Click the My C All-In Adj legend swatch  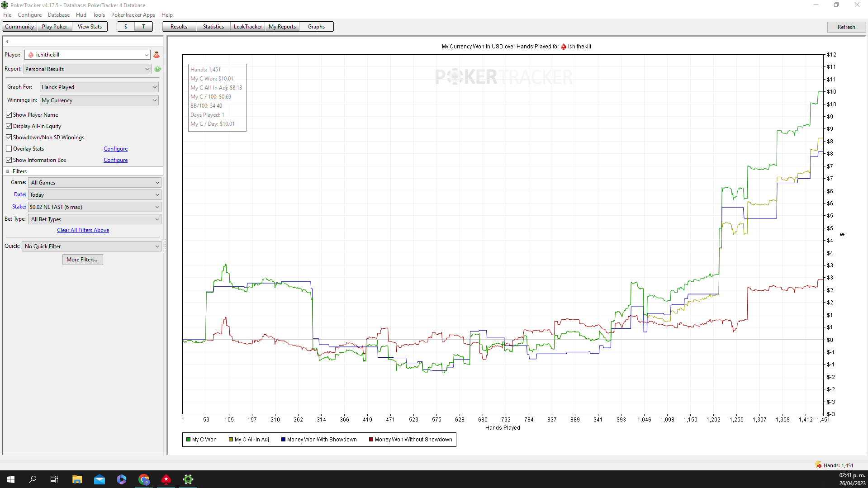pos(231,440)
